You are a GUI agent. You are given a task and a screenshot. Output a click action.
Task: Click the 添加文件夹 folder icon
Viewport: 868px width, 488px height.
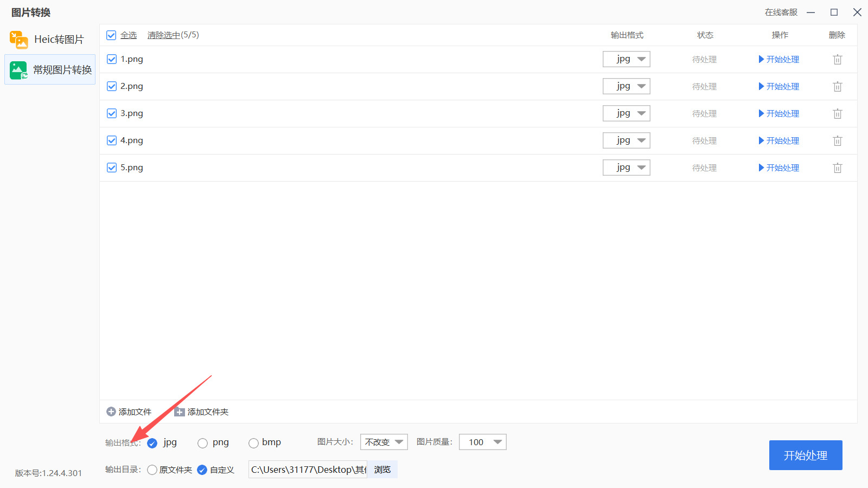point(180,412)
